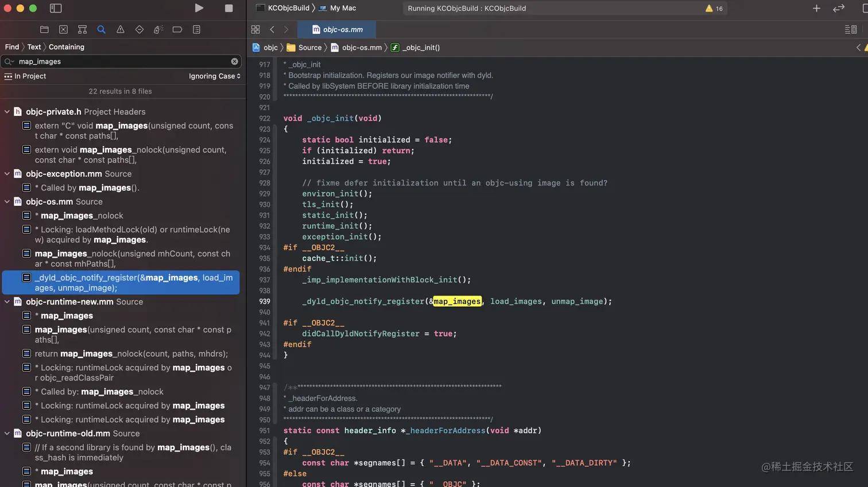The height and width of the screenshot is (487, 868).
Task: Select result '* Locking: loadMethodLock(old) or runtimeLock'
Action: [121, 235]
